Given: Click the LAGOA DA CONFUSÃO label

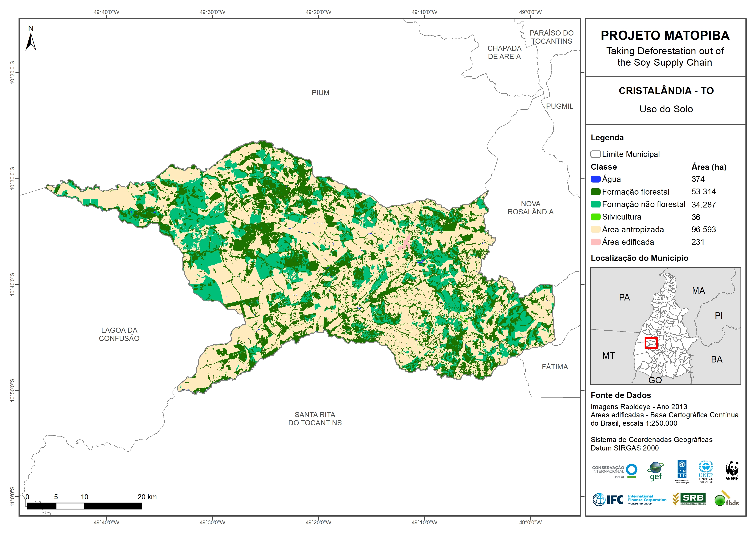Looking at the screenshot, I should 119,334.
